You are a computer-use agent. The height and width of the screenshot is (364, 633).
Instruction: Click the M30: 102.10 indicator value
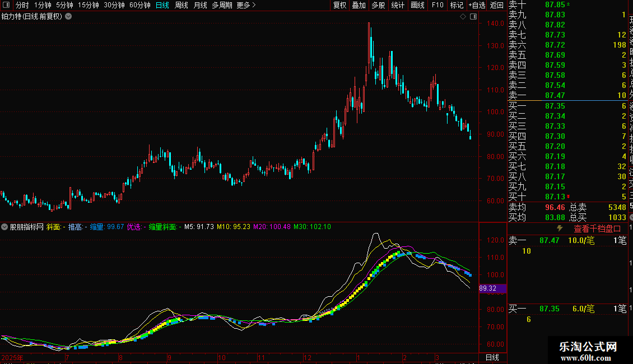(312, 227)
